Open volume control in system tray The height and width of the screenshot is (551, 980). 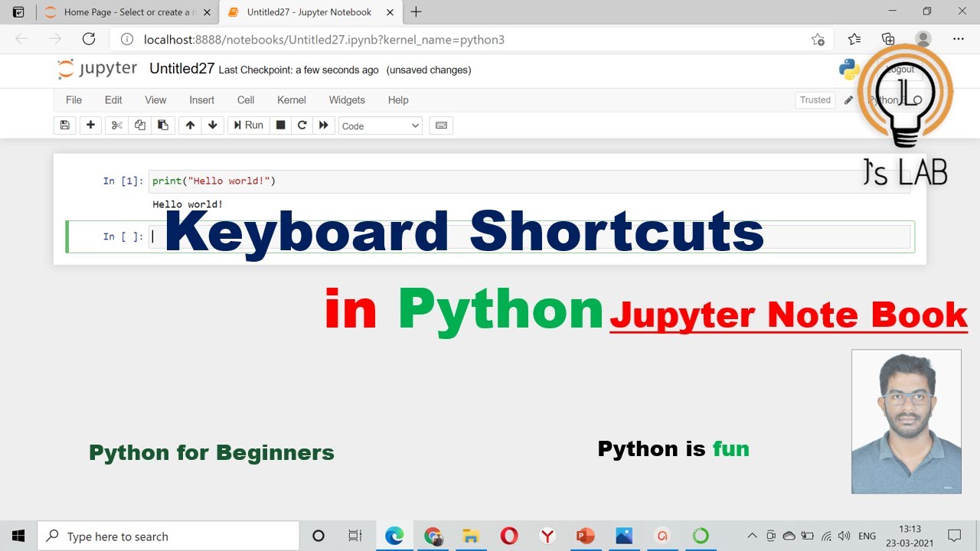click(x=844, y=536)
